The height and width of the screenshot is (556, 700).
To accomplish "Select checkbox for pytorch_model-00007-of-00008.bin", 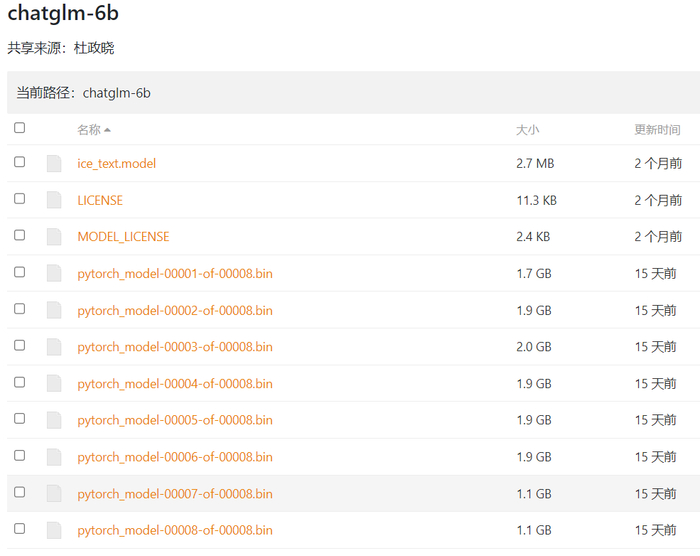I will point(20,492).
